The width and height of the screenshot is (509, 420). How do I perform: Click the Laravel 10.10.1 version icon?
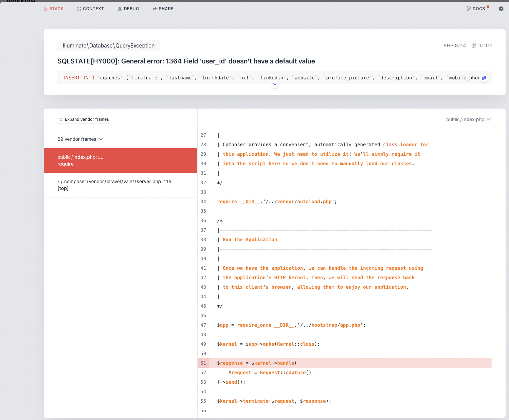click(x=473, y=45)
